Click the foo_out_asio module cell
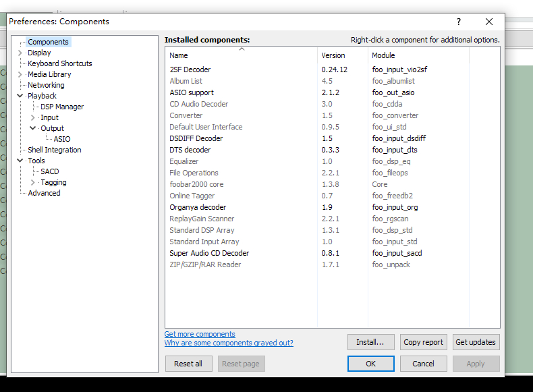533x392 pixels. (x=393, y=92)
